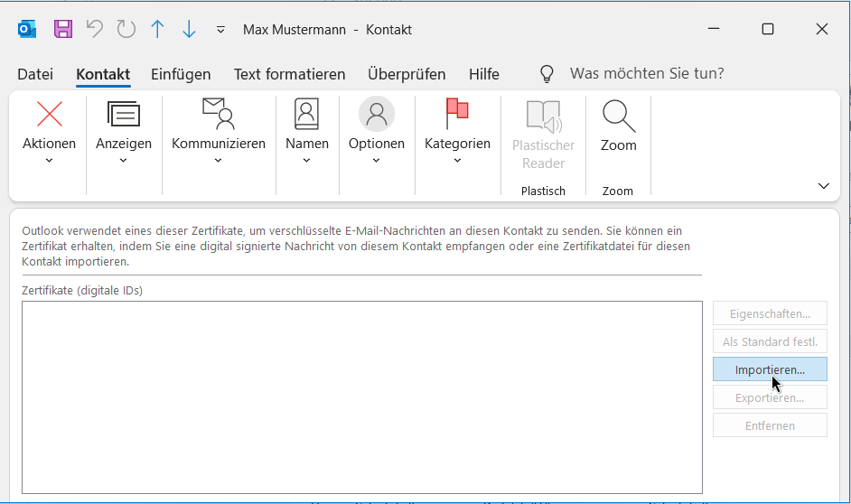Expand the Kategorien flag group
The height and width of the screenshot is (504, 851).
click(457, 132)
